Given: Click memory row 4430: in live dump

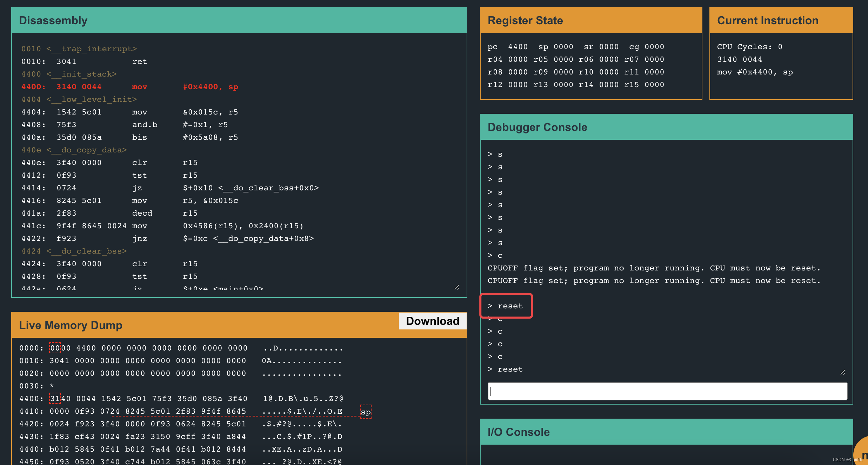Looking at the screenshot, I should 180,437.
